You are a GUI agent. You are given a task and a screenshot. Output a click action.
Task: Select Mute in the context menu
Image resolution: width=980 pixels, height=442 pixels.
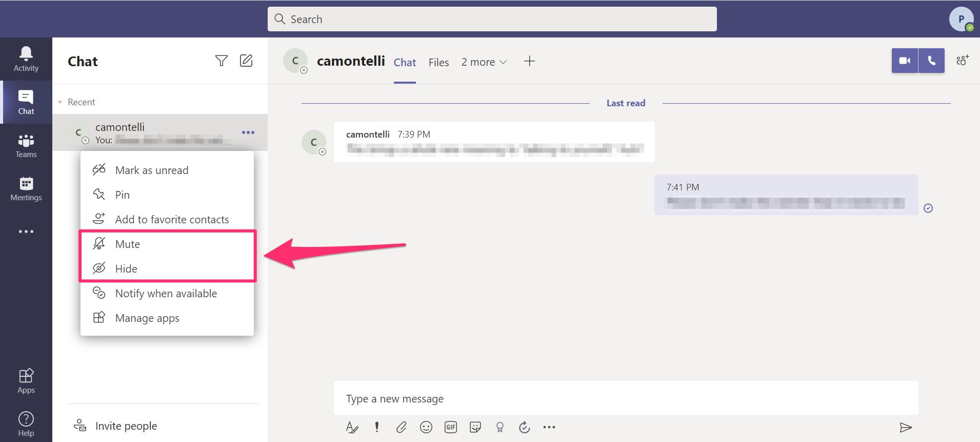point(167,244)
